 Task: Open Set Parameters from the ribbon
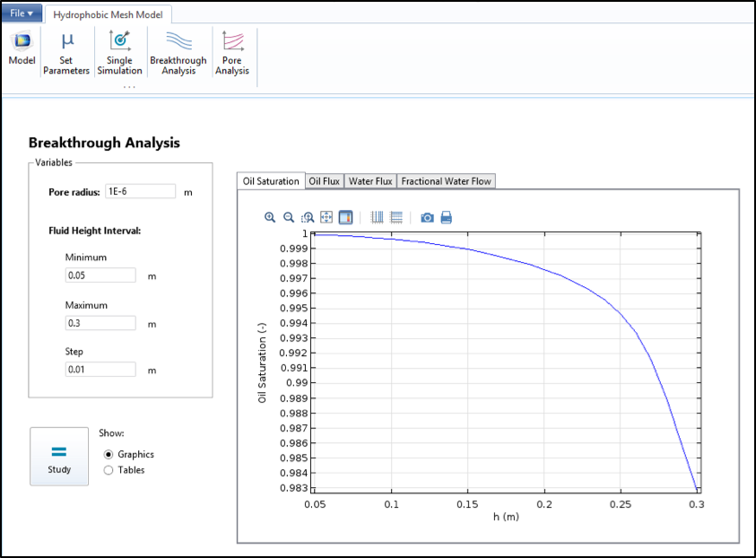[x=66, y=53]
